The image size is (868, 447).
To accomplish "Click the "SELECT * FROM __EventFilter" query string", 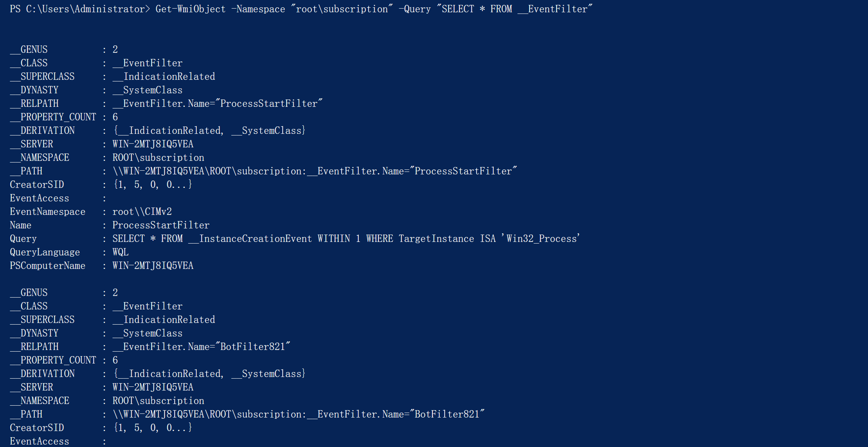I will click(x=514, y=9).
